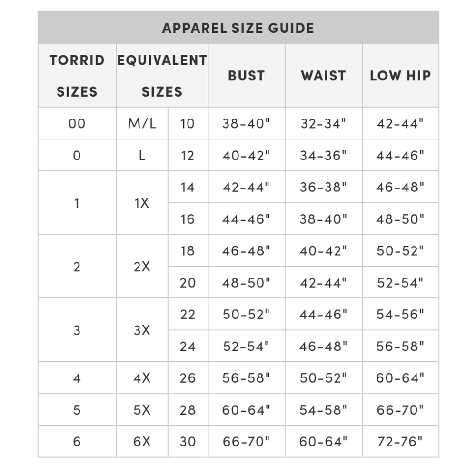
Task: Click the low hip 52-54" cell
Action: (x=401, y=283)
